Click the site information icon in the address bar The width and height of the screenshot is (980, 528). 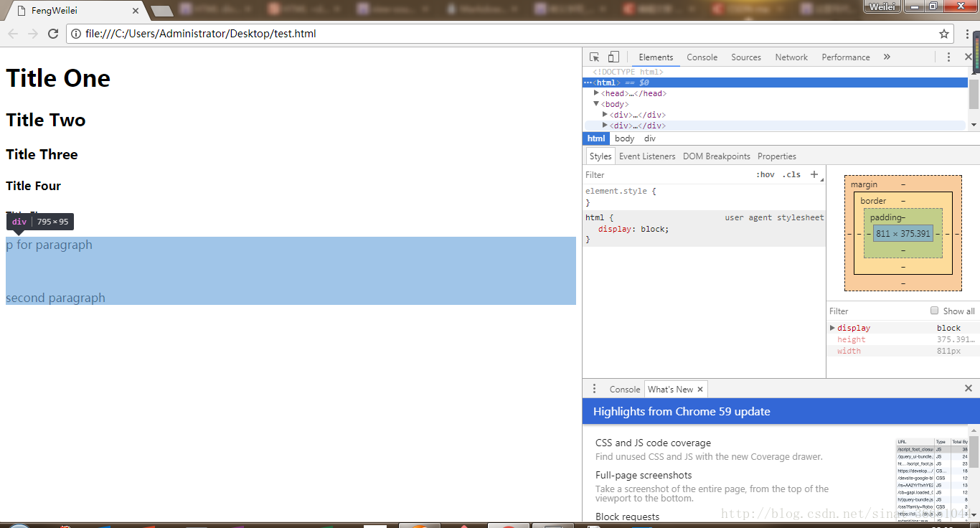(75, 34)
